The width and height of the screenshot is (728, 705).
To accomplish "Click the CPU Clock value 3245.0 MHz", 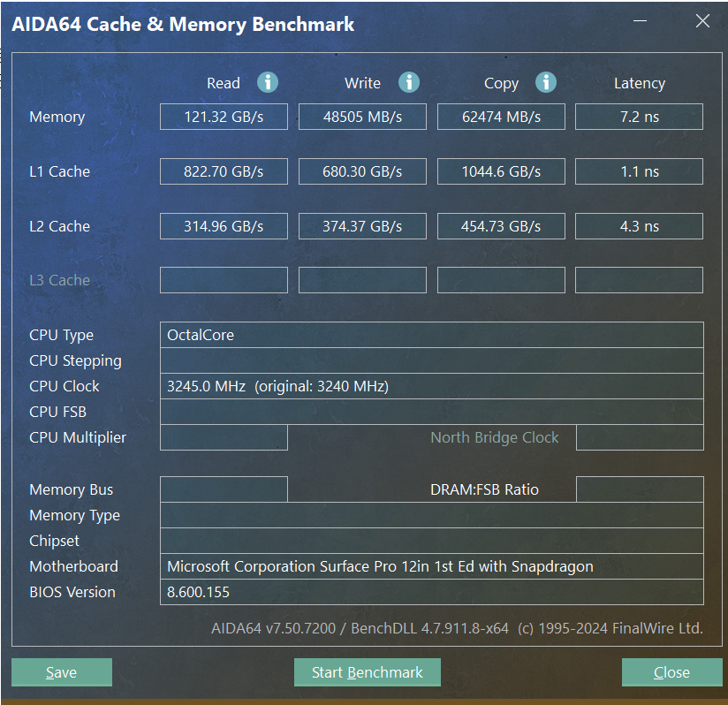I will (432, 386).
